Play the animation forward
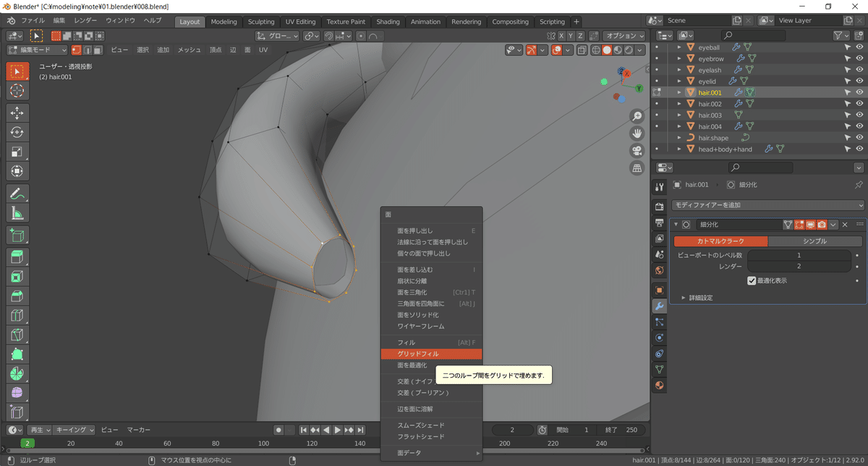 coord(338,430)
